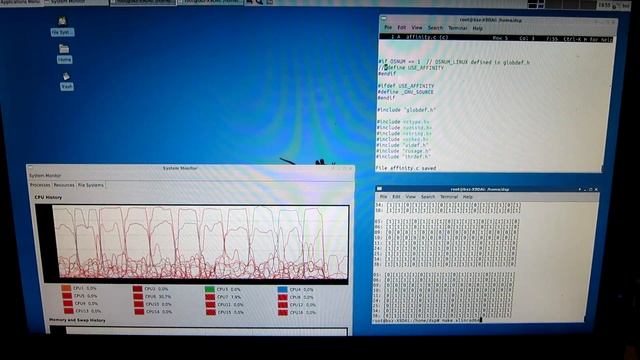Click the '//#define USE_AFFINITY' line in editor

411,68
